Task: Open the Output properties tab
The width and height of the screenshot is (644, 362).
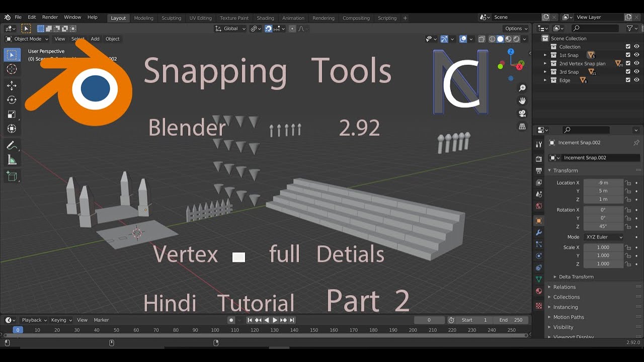Action: click(539, 171)
